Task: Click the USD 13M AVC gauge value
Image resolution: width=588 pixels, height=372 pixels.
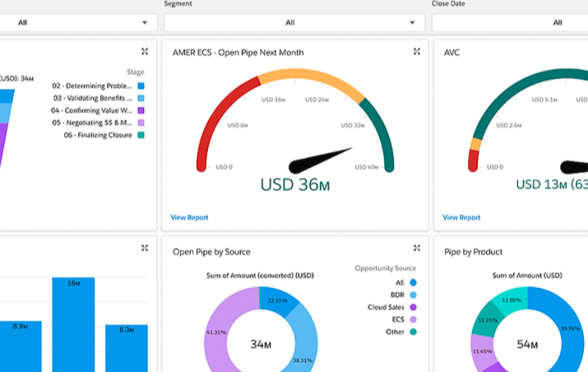Action: 552,185
